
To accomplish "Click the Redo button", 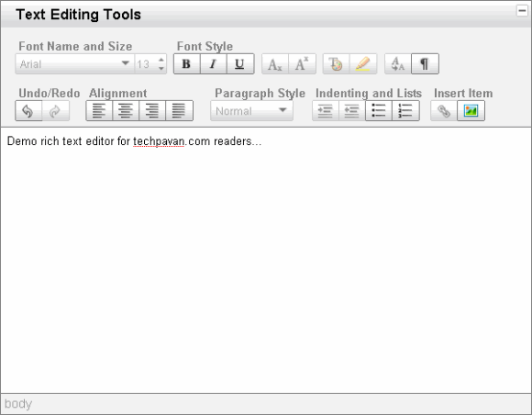I will coord(56,111).
